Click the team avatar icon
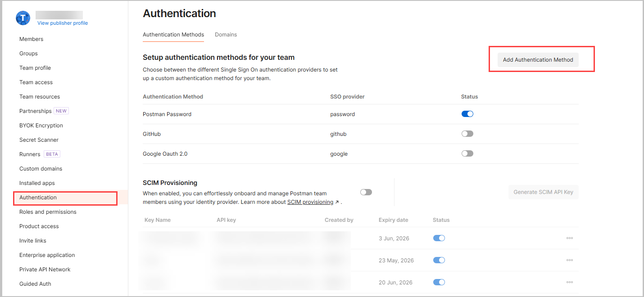The width and height of the screenshot is (644, 297). point(23,18)
